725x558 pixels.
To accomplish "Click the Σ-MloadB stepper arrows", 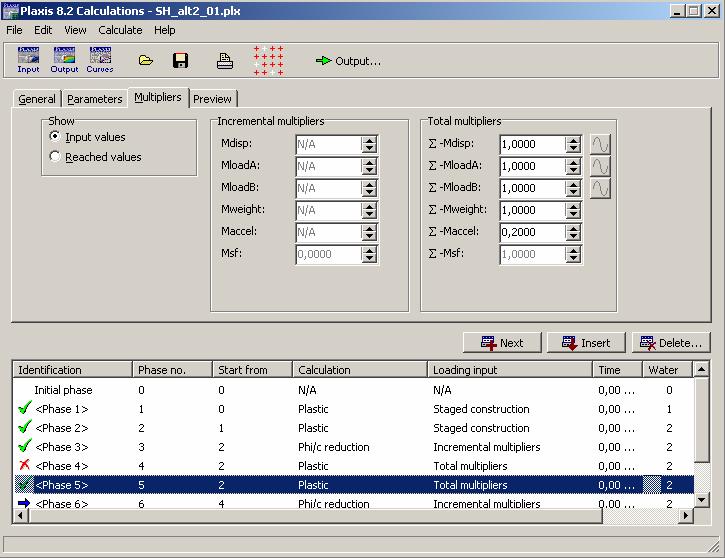I will click(x=573, y=188).
